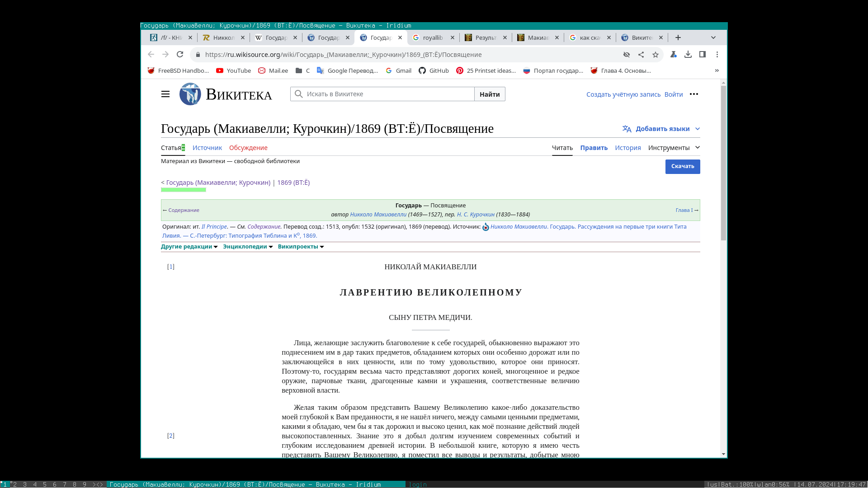Click the share page icon in the address bar
868x488 pixels.
point(641,55)
